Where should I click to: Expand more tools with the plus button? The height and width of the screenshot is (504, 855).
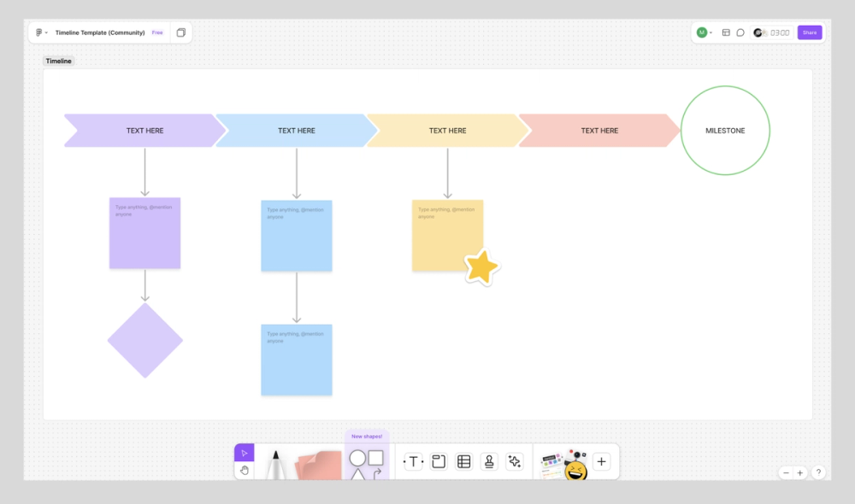(601, 460)
